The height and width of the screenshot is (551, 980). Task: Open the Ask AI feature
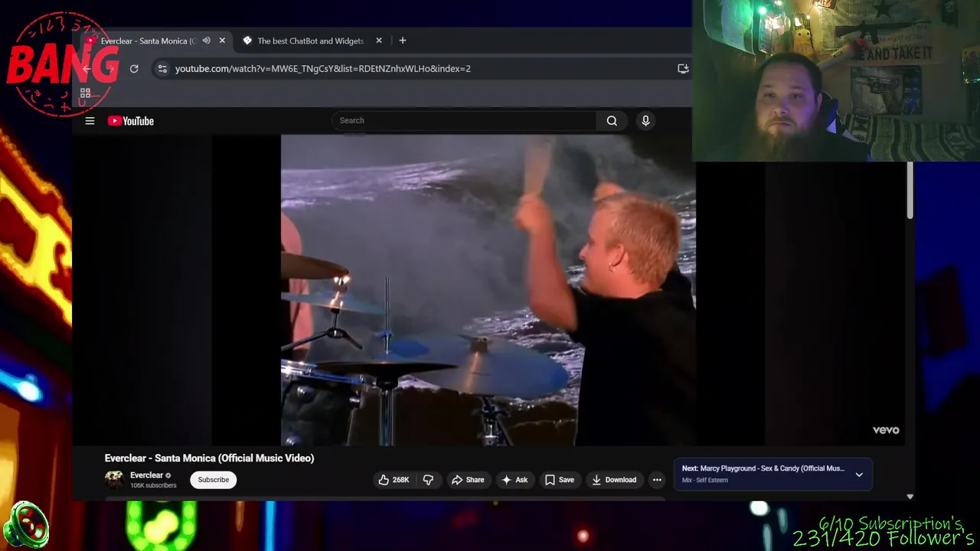514,480
